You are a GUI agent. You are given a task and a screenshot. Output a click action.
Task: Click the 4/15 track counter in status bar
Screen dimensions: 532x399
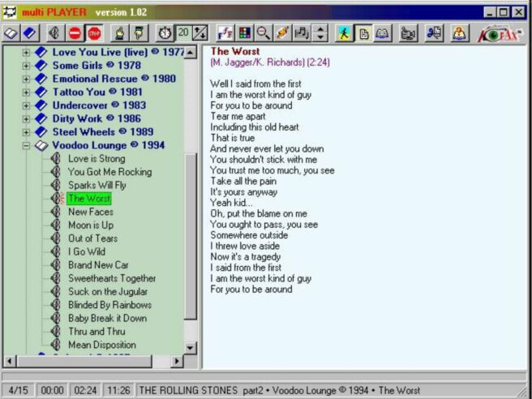pyautogui.click(x=19, y=391)
